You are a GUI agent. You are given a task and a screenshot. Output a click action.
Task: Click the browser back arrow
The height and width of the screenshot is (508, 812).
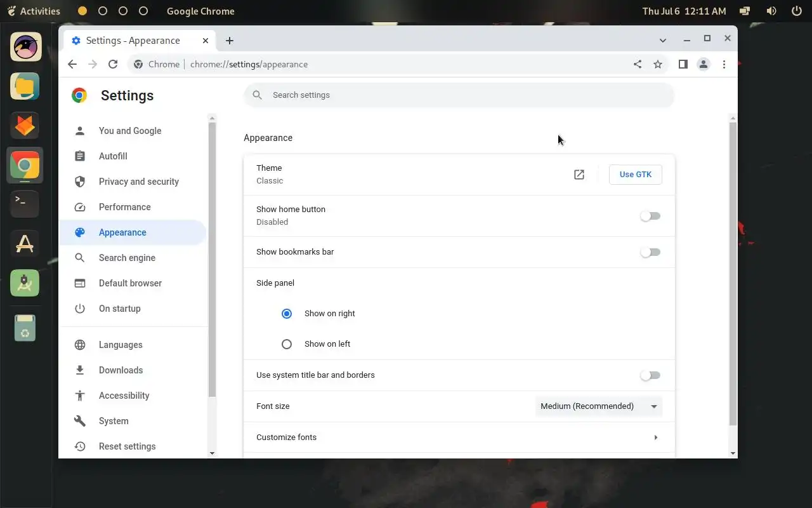pyautogui.click(x=72, y=64)
